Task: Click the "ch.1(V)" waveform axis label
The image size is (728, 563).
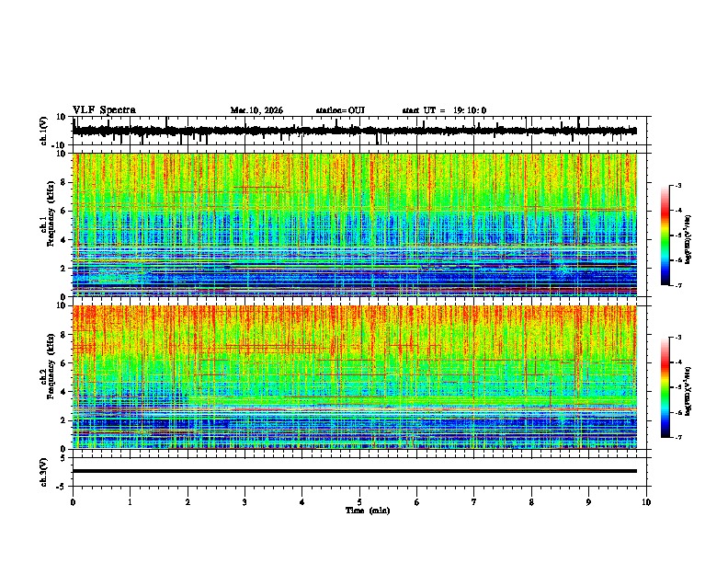Action: (x=44, y=131)
